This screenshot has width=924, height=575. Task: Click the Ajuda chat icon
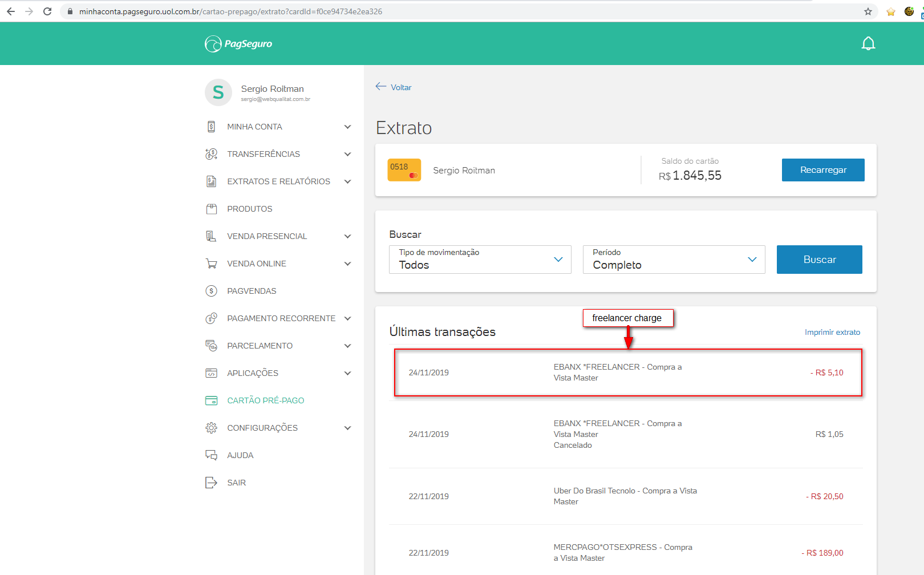212,455
